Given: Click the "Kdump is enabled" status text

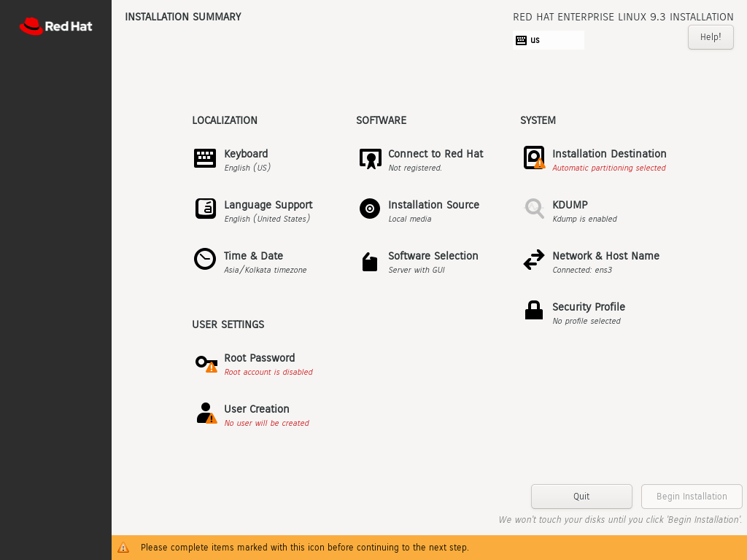Looking at the screenshot, I should (584, 219).
